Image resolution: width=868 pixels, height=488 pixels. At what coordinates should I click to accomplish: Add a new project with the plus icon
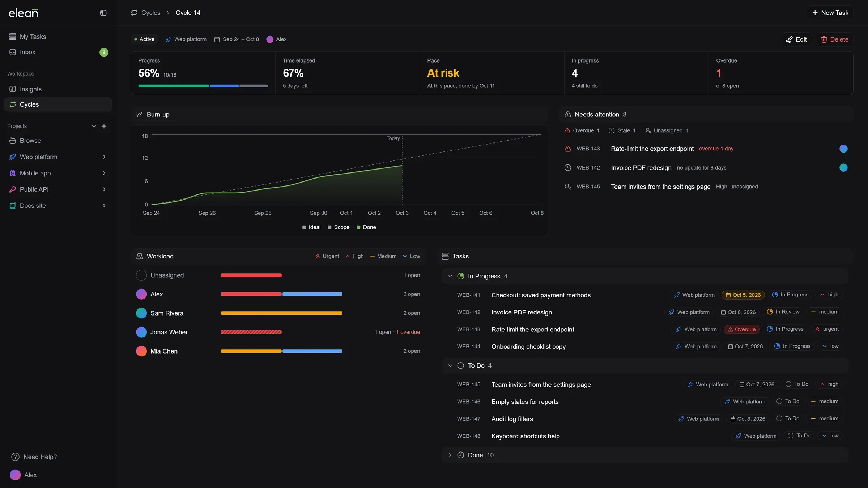(104, 126)
